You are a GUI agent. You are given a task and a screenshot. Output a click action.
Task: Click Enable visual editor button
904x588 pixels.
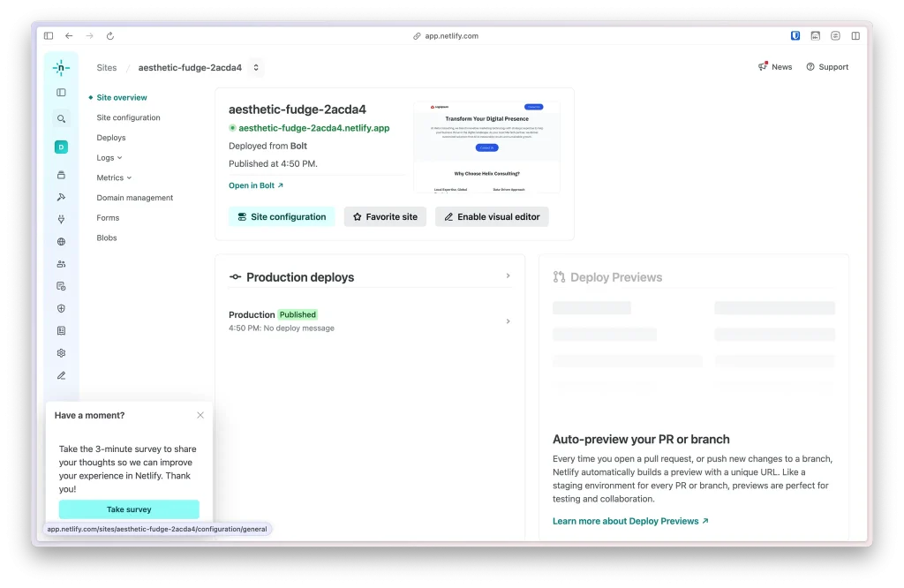(x=492, y=217)
